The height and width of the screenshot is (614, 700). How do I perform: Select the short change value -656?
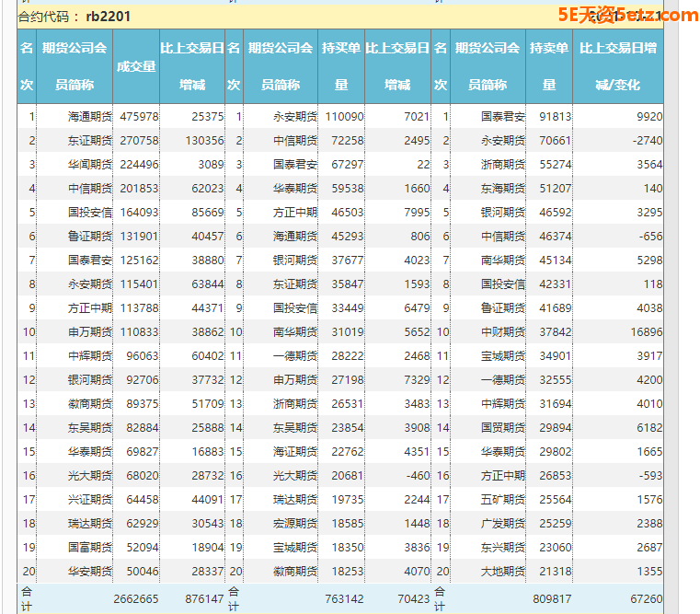[x=650, y=237]
